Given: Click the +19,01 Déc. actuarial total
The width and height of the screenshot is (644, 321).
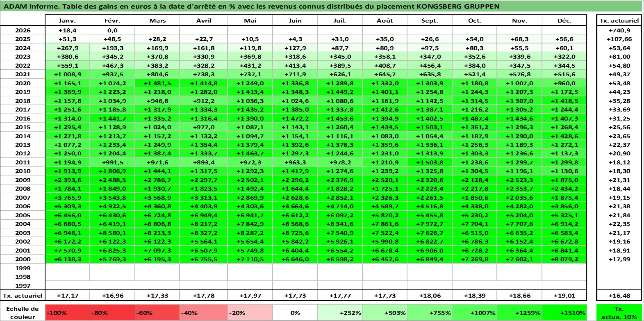Looking at the screenshot, I should coord(564,296).
